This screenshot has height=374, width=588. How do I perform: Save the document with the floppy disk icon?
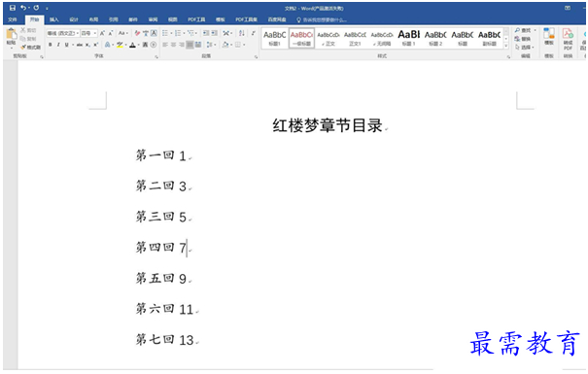(13, 8)
